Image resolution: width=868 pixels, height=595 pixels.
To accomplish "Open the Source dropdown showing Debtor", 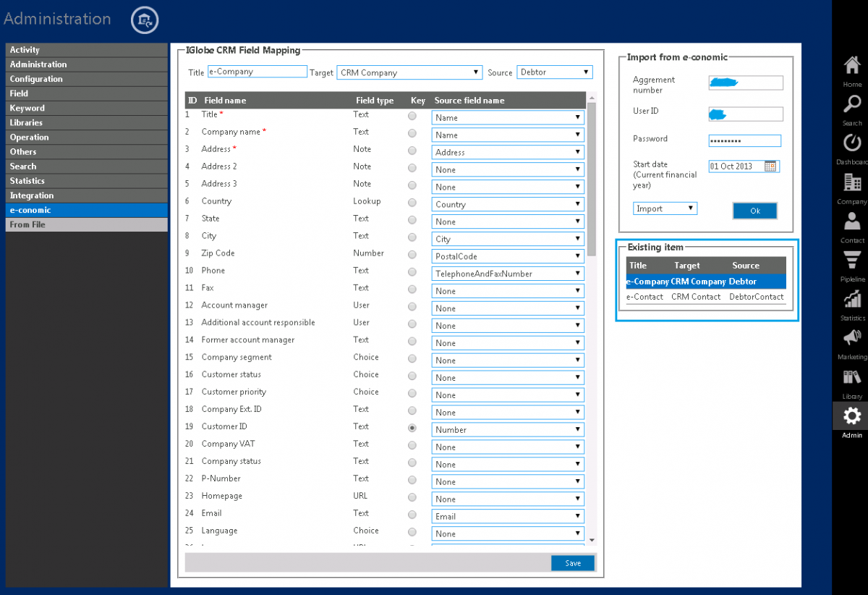I will coord(555,72).
